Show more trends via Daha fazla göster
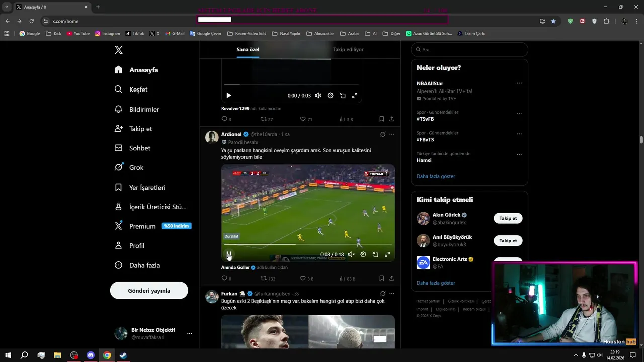The height and width of the screenshot is (362, 644). (436, 176)
